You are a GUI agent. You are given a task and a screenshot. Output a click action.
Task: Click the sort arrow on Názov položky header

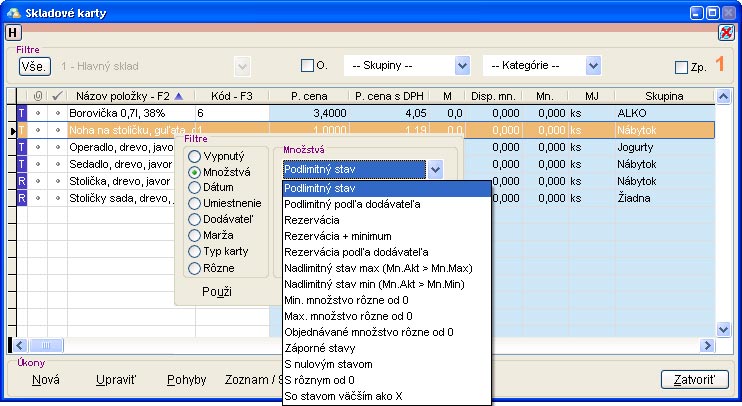(x=178, y=96)
